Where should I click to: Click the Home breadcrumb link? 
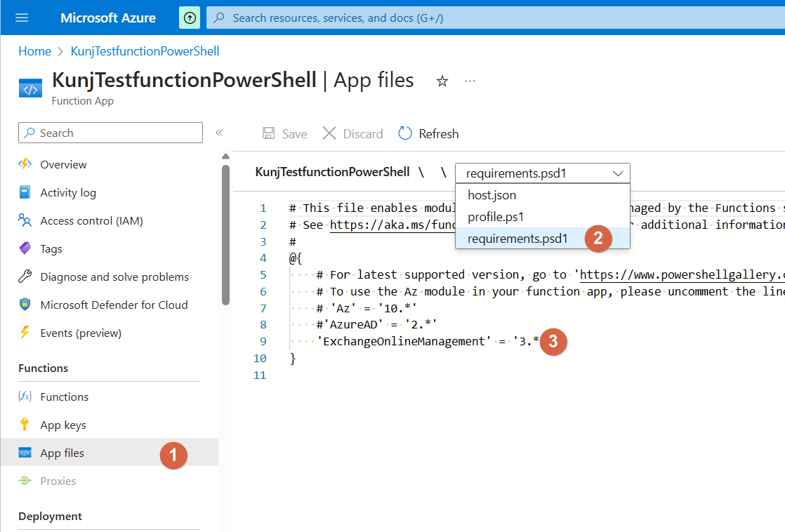click(34, 51)
